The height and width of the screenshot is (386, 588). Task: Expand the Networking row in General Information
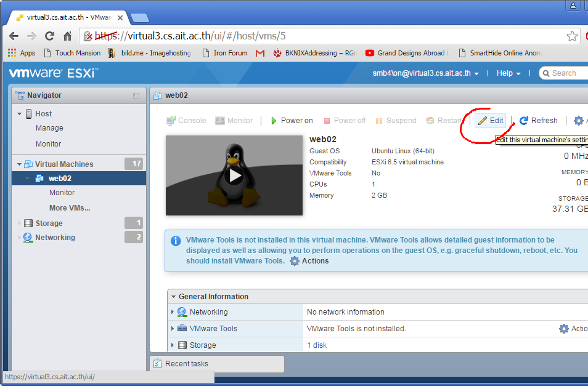pyautogui.click(x=173, y=312)
